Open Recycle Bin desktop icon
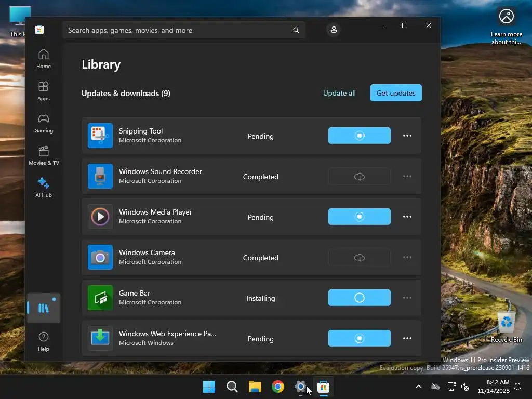 tap(506, 327)
